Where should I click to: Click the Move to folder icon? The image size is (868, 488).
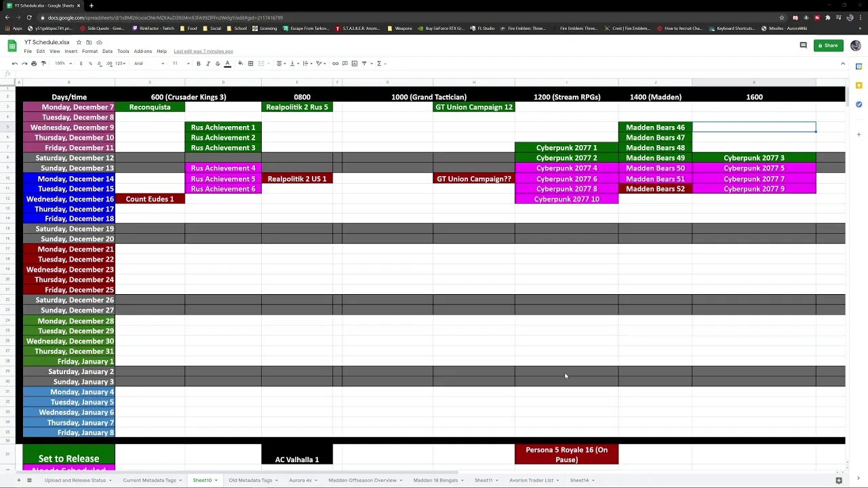(x=89, y=42)
